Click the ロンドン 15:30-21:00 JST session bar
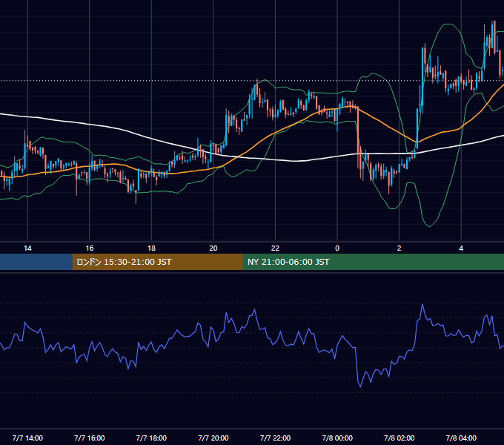 (157, 262)
